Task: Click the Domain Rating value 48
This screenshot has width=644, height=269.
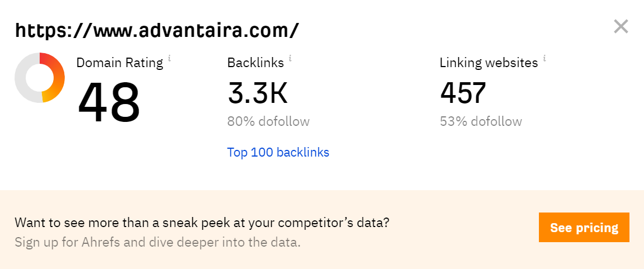Action: pos(108,103)
